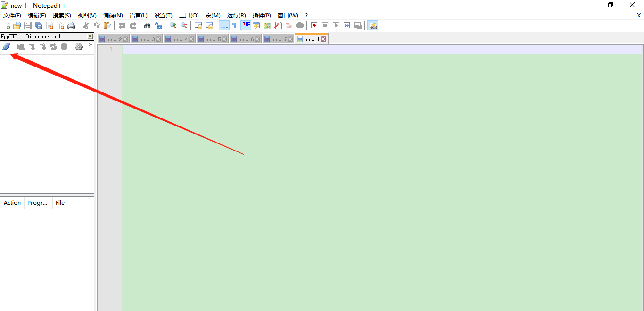The height and width of the screenshot is (311, 644).
Task: Click the Save All icon
Action: click(39, 25)
